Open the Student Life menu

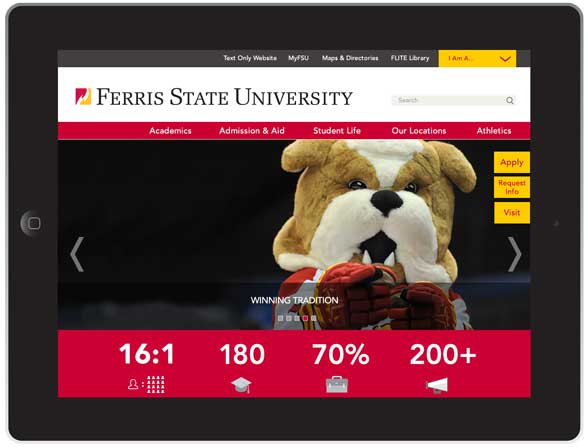point(337,131)
